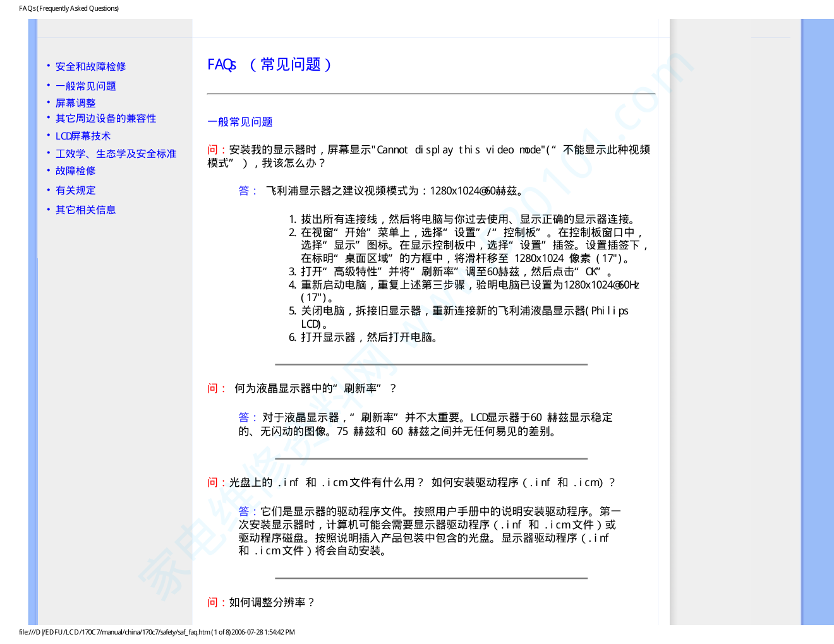834x644 pixels.
Task: Open the 一般常见问题 sidebar link
Action: [85, 86]
